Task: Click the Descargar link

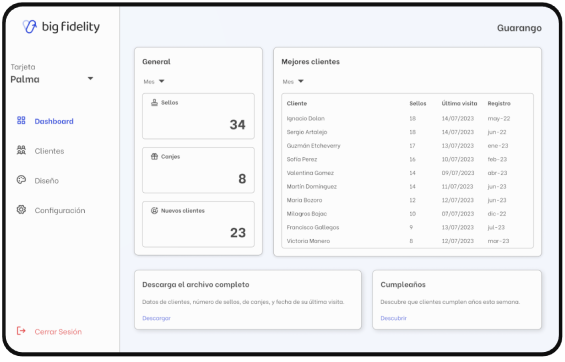Action: tap(156, 318)
